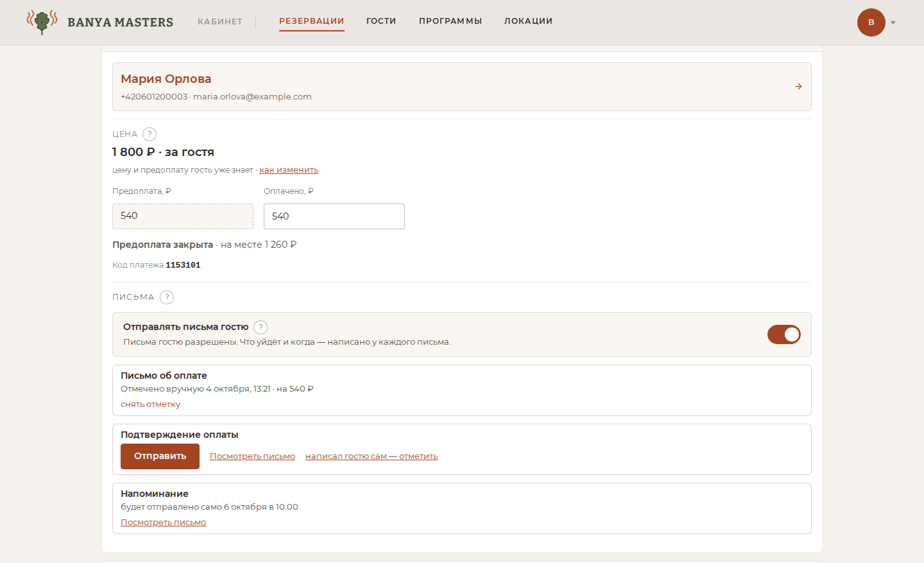This screenshot has width=924, height=563.
Task: Click text будет отправлено само 6 октября
Action: (194, 507)
